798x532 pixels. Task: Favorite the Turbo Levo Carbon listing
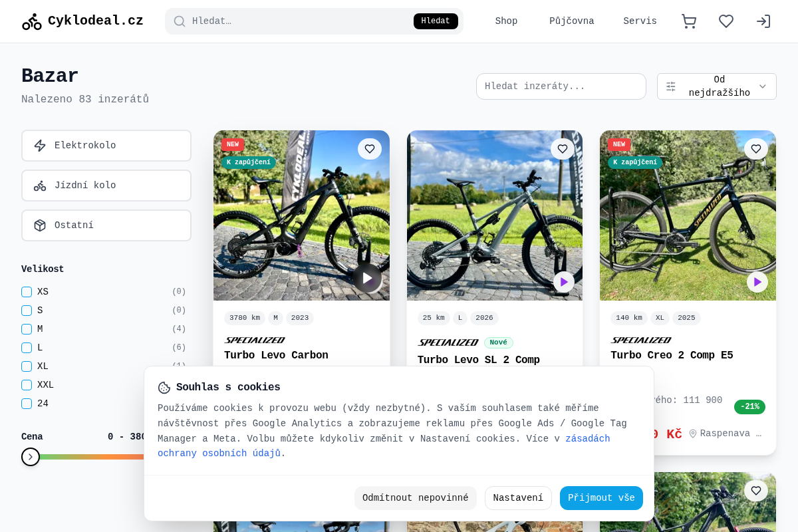370,149
